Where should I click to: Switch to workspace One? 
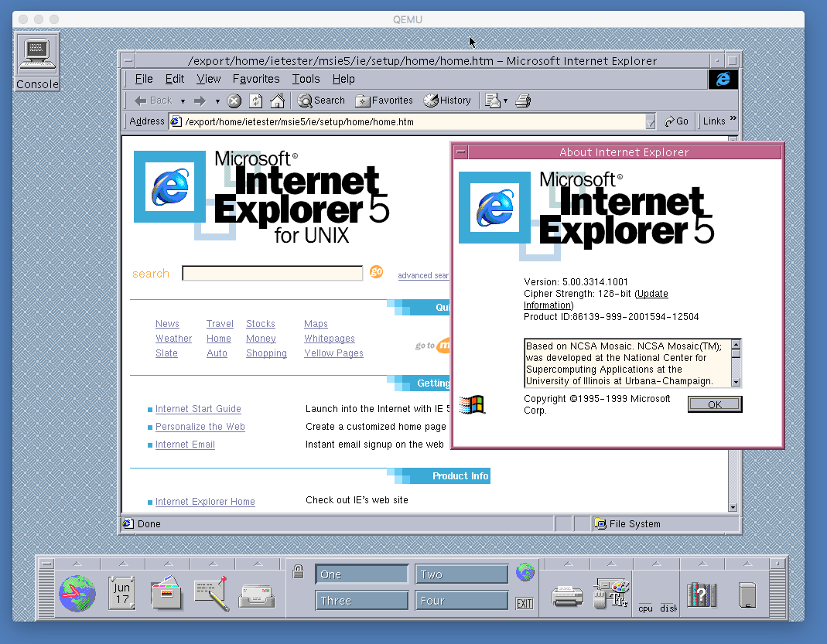pos(362,574)
